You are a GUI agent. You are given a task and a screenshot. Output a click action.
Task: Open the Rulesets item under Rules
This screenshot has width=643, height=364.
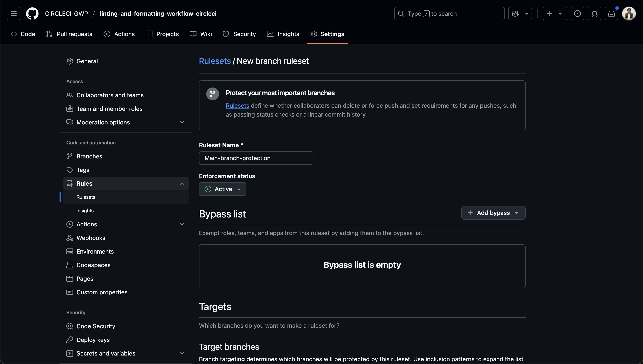coord(86,197)
